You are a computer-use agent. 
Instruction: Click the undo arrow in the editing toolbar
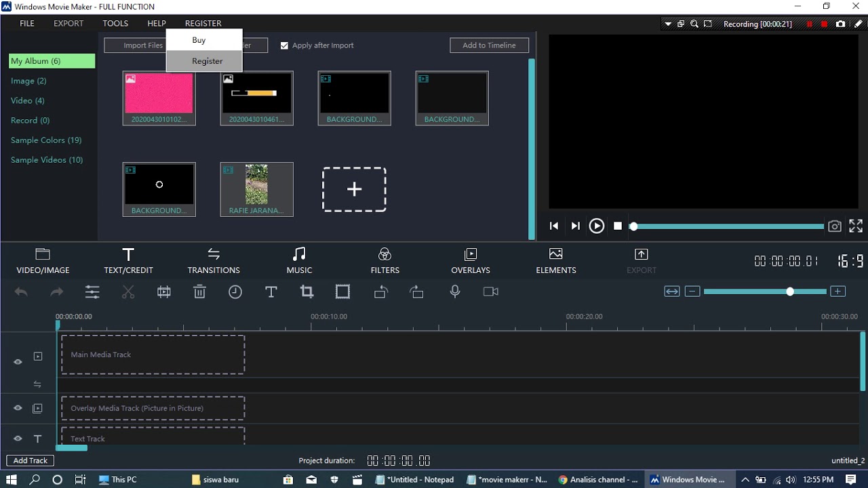[21, 292]
